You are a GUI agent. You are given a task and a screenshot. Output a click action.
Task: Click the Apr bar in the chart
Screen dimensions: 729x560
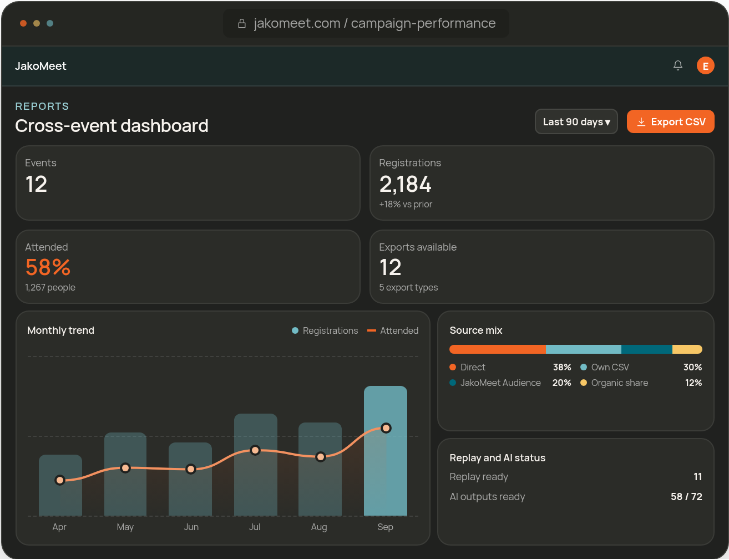[x=60, y=485]
